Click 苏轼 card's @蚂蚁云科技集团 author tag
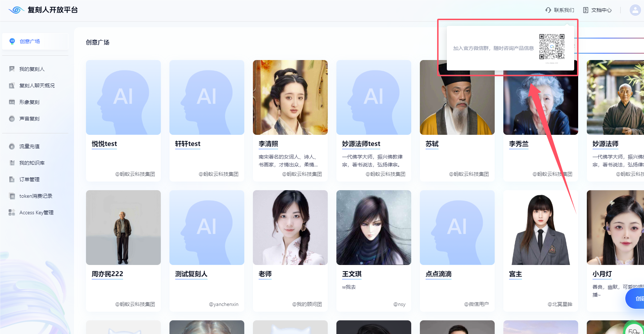Screen dimensions: 644x334 [469, 174]
